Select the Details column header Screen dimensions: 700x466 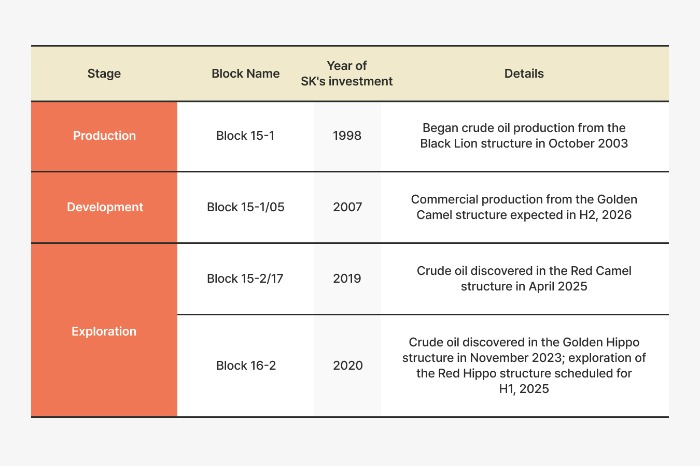[x=524, y=74]
